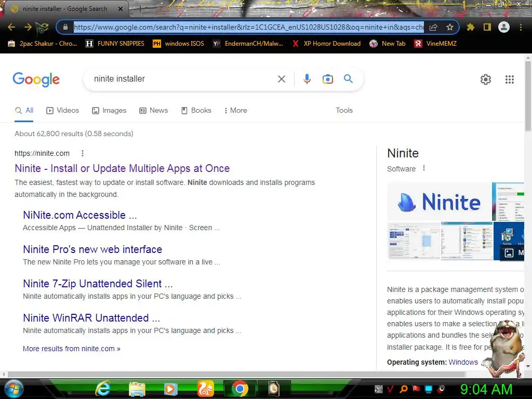
Task: Open the search Tools options
Action: click(344, 110)
